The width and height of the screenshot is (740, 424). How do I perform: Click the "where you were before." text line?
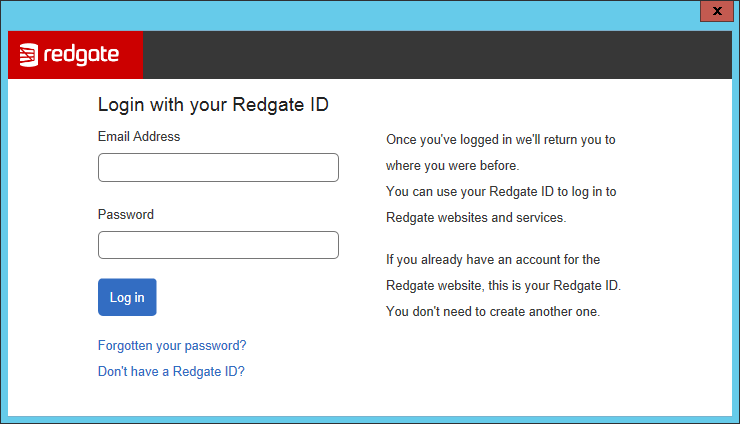tap(452, 165)
